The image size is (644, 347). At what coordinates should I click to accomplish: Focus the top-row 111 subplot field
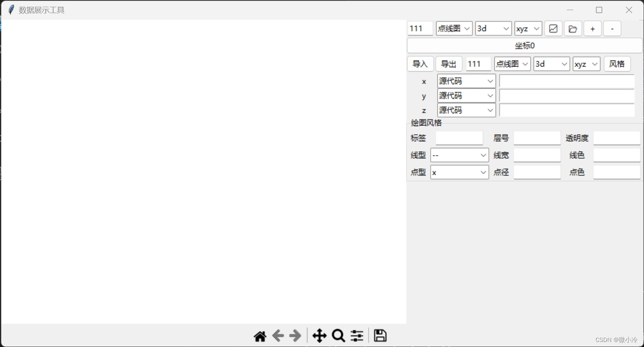420,29
